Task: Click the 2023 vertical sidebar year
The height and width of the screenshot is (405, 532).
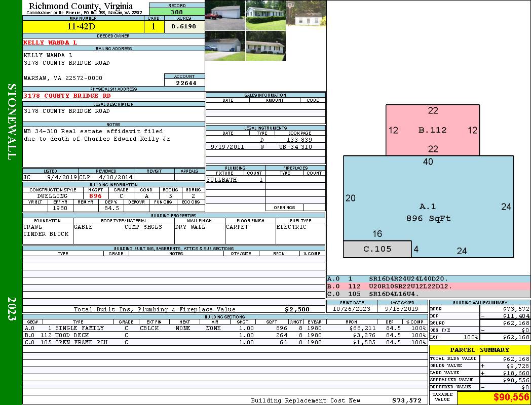Action: [x=12, y=308]
